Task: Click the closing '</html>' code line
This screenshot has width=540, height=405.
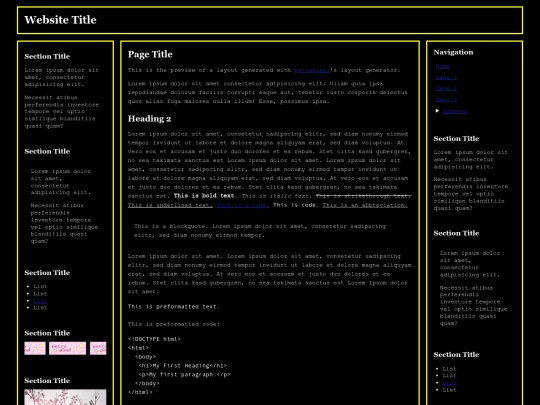Action: click(140, 392)
